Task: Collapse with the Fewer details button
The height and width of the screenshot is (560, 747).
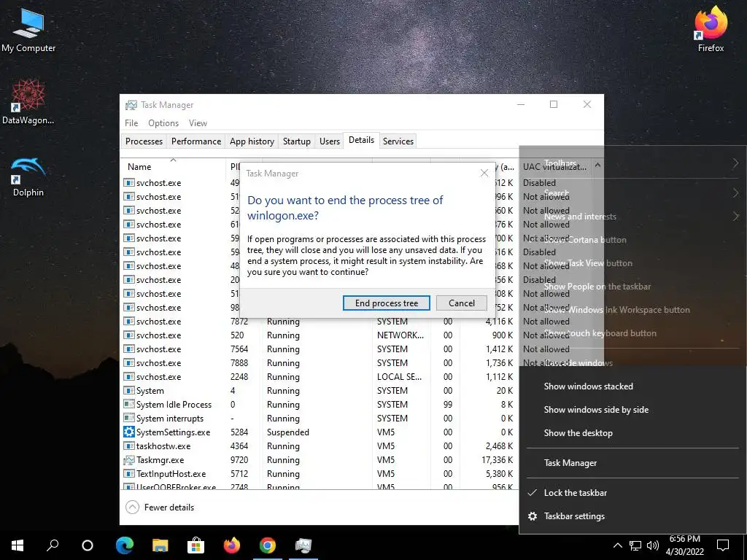Action: tap(160, 507)
